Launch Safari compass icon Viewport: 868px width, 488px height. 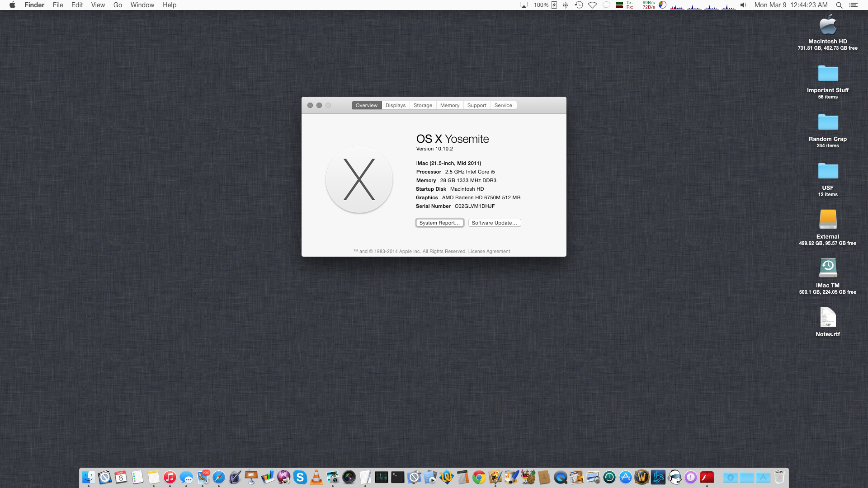pyautogui.click(x=219, y=477)
